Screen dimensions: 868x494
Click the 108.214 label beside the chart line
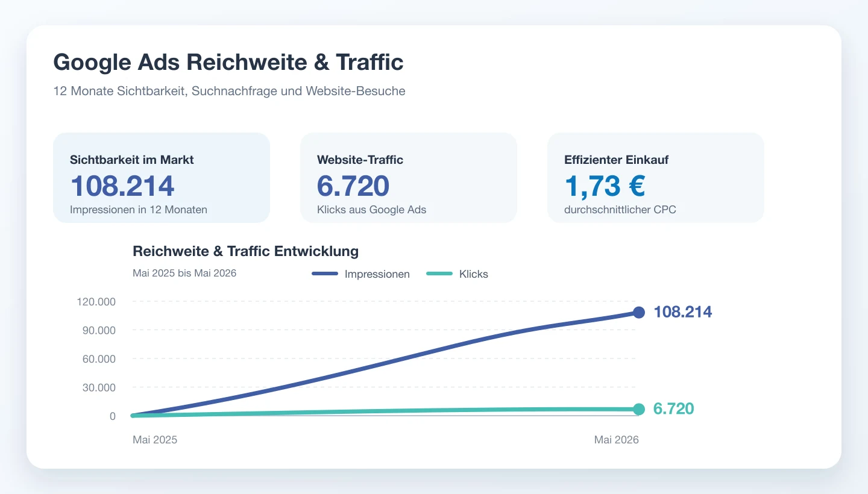click(683, 312)
